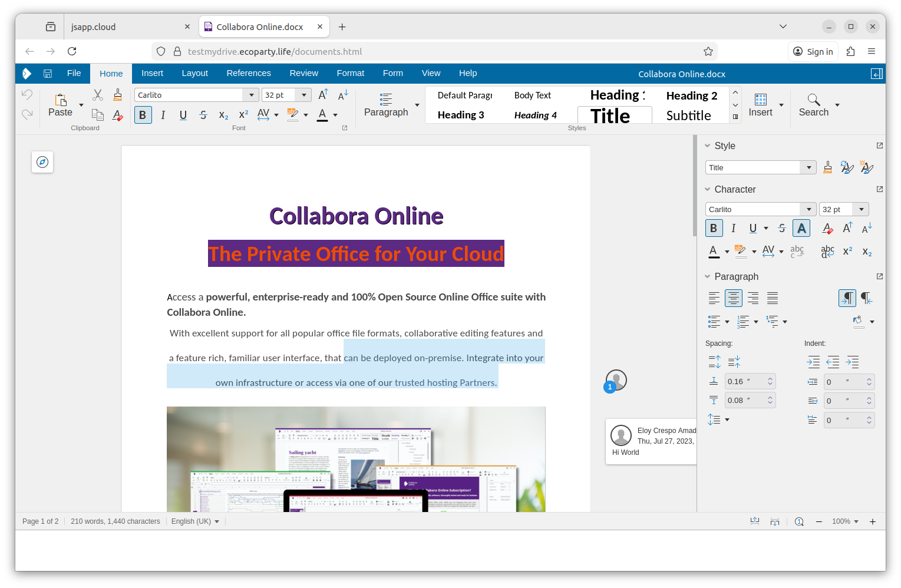
Task: Click the above-paragraph spacing input field
Action: (745, 382)
